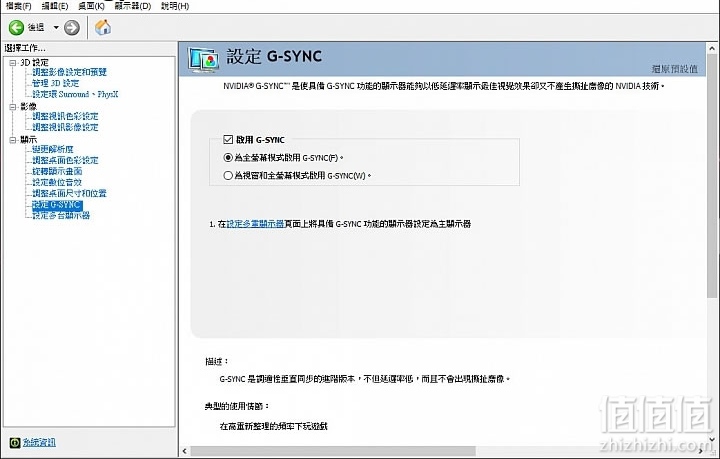Open 調整影像設定和預覽 in tree

69,72
